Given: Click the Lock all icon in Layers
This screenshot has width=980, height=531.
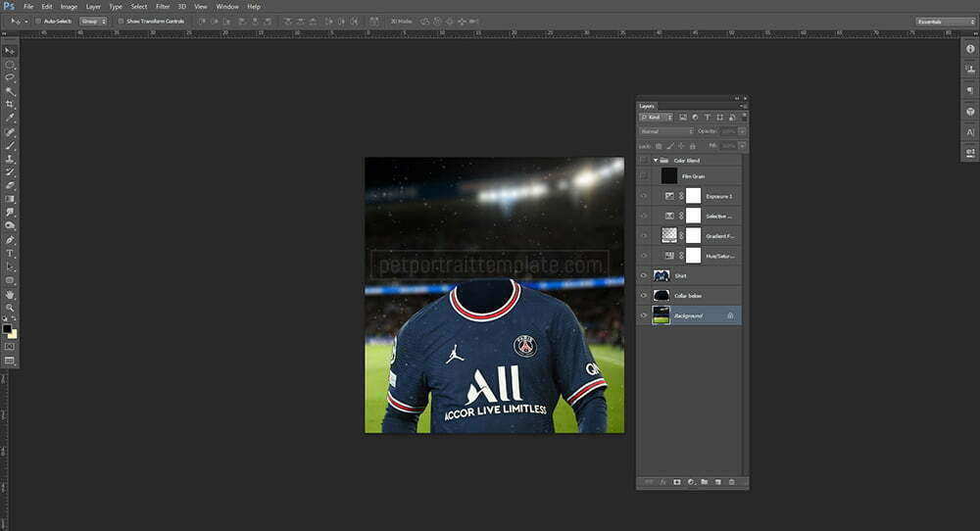Looking at the screenshot, I should tap(693, 146).
